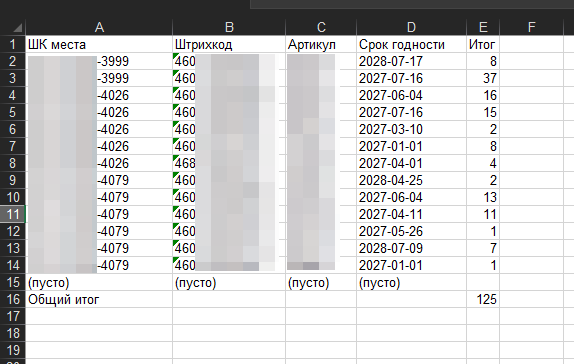Viewport: 574px width, 364px height.
Task: Select the cell with total 37
Action: point(483,78)
